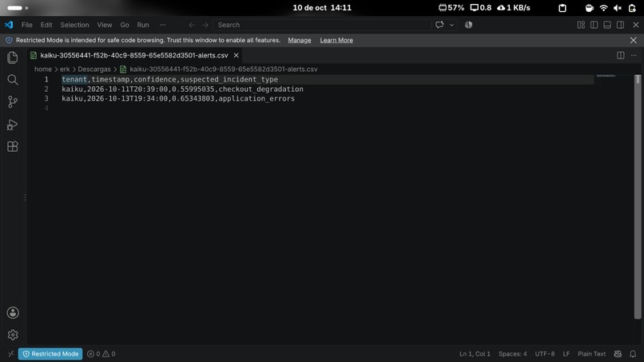Open the hidden menus ellipsis in the menu bar

click(x=163, y=25)
